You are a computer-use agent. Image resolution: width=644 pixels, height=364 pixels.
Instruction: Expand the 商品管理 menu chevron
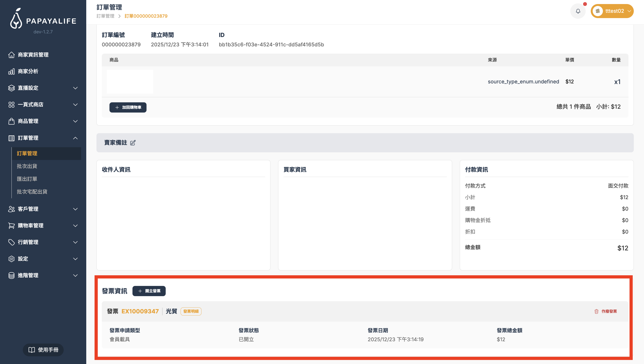75,121
